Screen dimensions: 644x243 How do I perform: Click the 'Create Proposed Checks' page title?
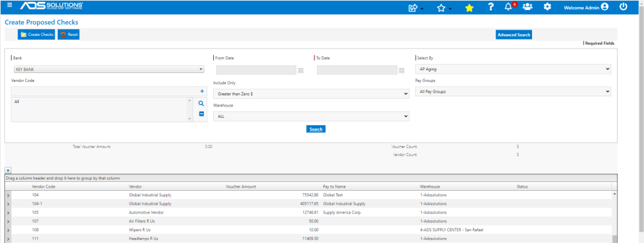[x=41, y=22]
